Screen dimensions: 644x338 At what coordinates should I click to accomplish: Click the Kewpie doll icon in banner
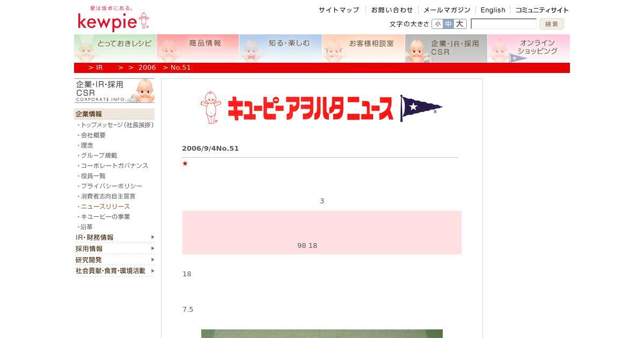pyautogui.click(x=210, y=107)
